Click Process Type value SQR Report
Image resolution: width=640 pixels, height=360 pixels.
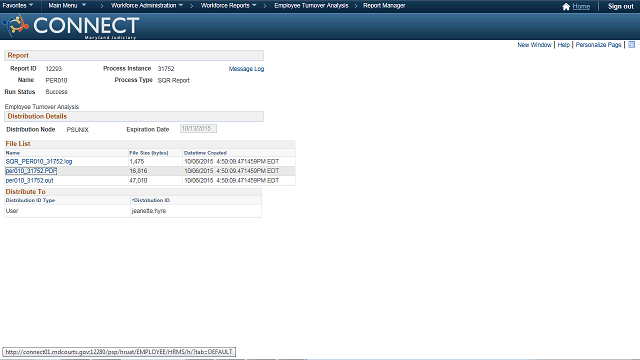click(x=173, y=80)
